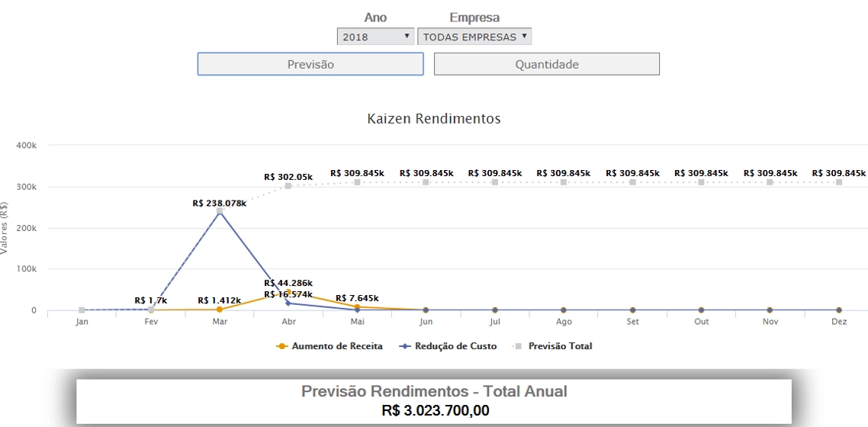
Task: Click the Kaizen Rendimentos chart title
Action: click(434, 118)
